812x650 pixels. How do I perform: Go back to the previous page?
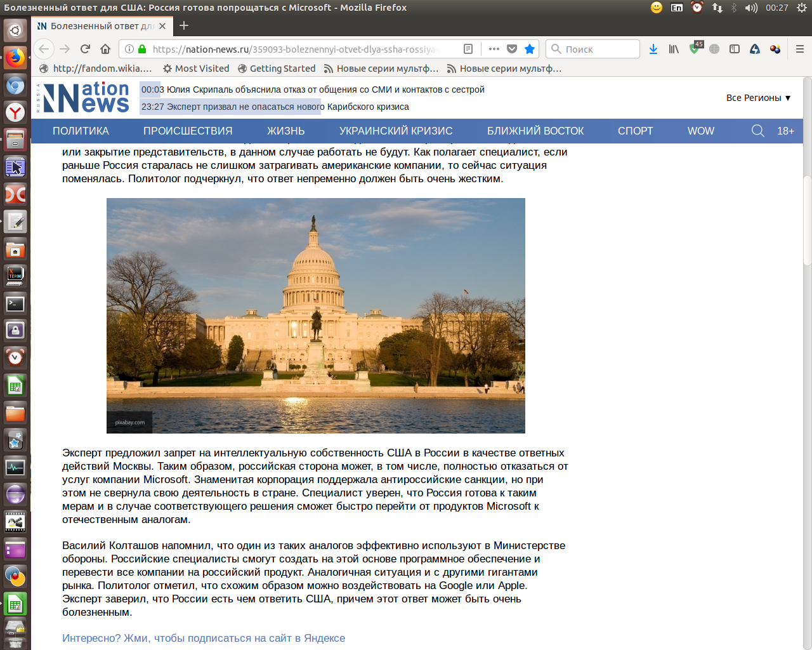pos(43,49)
